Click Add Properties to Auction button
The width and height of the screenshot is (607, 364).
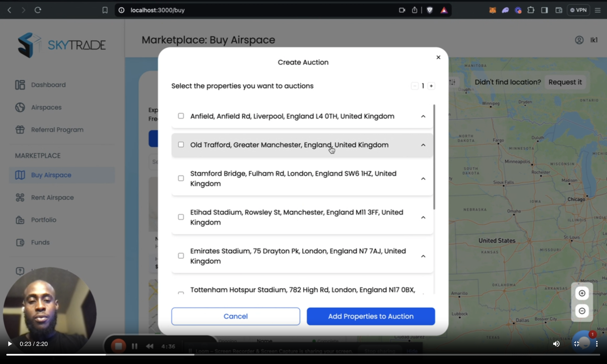coord(371,316)
